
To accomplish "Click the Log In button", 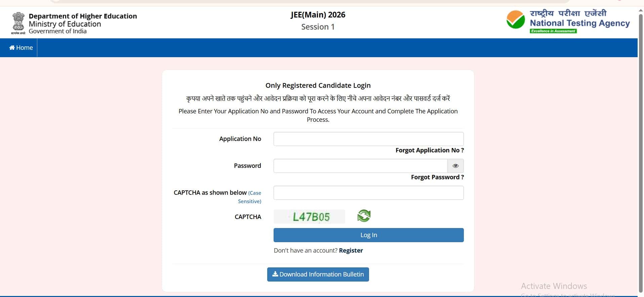I will pyautogui.click(x=368, y=235).
